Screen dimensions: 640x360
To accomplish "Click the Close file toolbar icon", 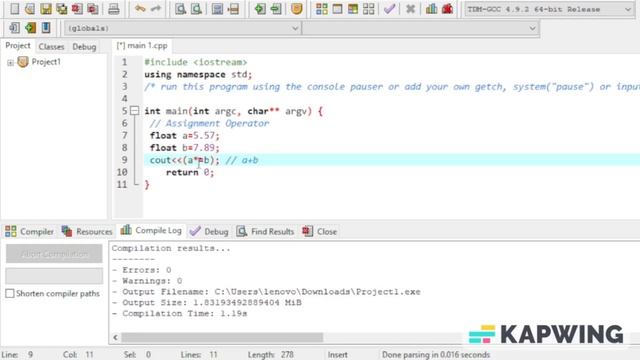I will coord(77,9).
